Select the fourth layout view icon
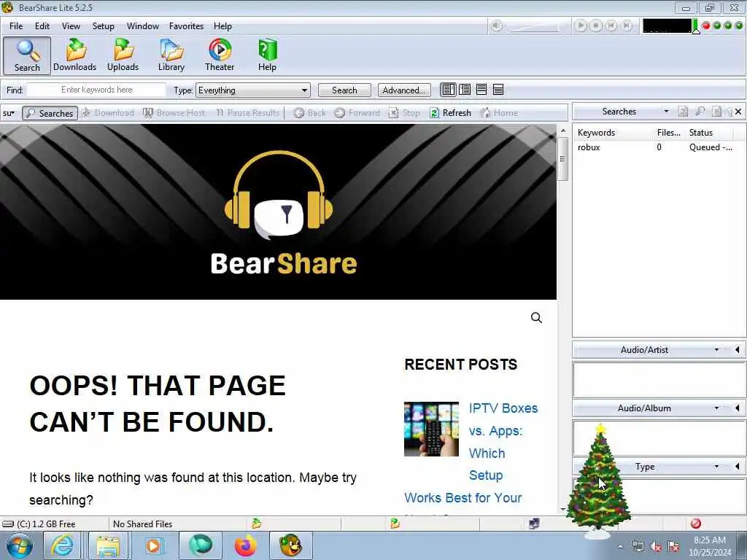The width and height of the screenshot is (747, 560). [x=498, y=90]
